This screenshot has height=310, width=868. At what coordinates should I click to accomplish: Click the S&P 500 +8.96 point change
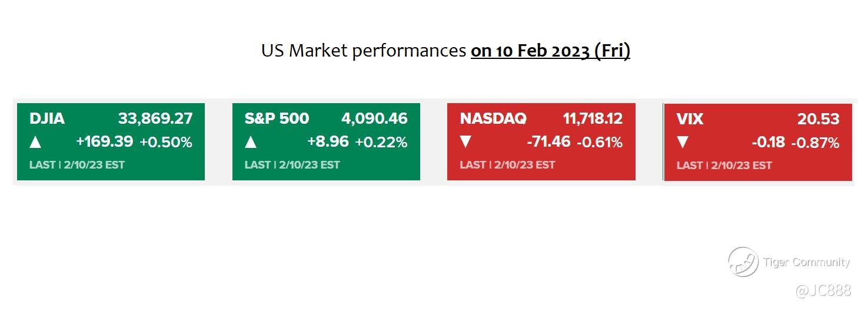328,142
